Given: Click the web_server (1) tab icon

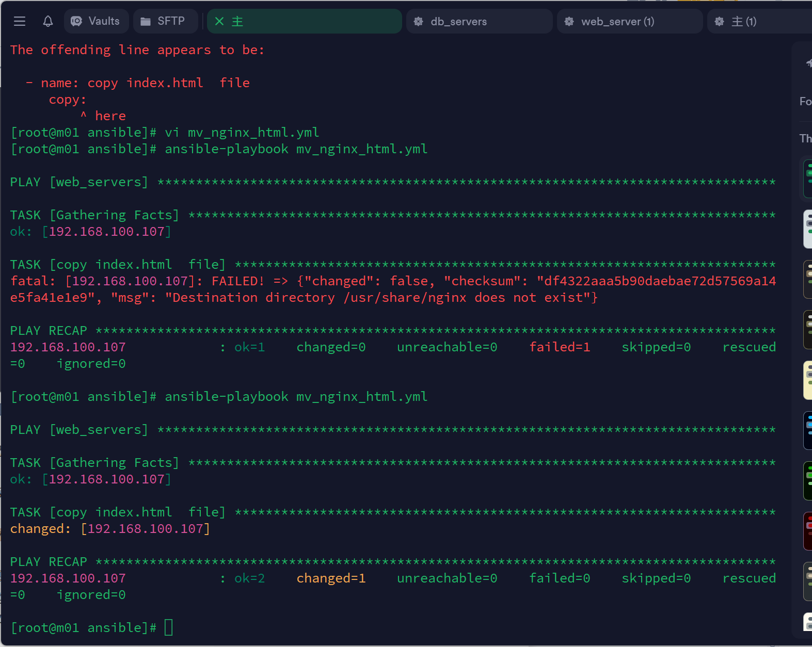Looking at the screenshot, I should tap(569, 21).
